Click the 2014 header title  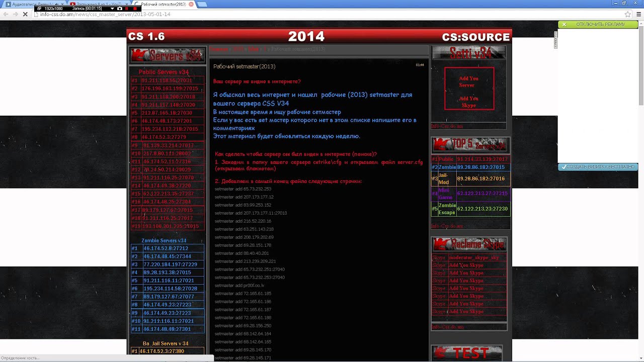(x=306, y=36)
